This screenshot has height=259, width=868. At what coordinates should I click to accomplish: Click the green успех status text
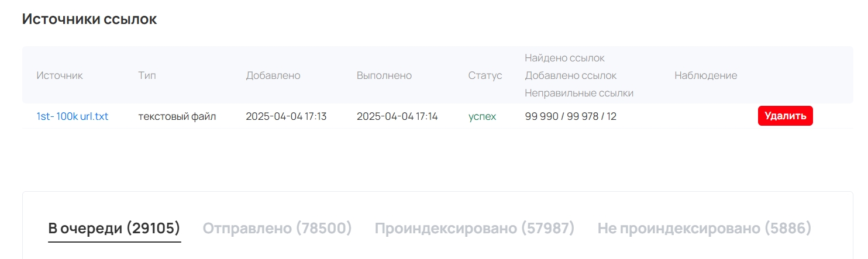click(482, 116)
